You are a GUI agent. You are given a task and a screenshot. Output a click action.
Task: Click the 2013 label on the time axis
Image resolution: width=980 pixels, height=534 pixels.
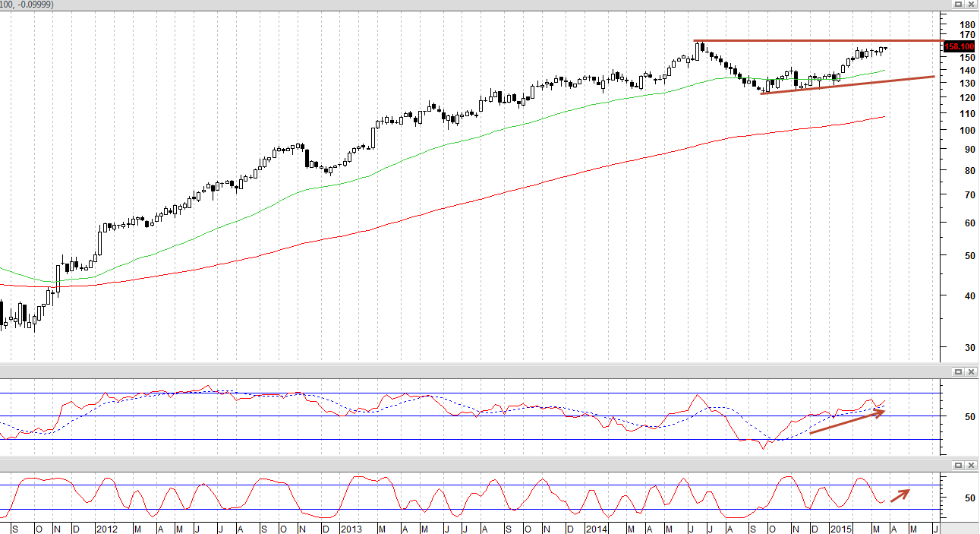tap(351, 528)
